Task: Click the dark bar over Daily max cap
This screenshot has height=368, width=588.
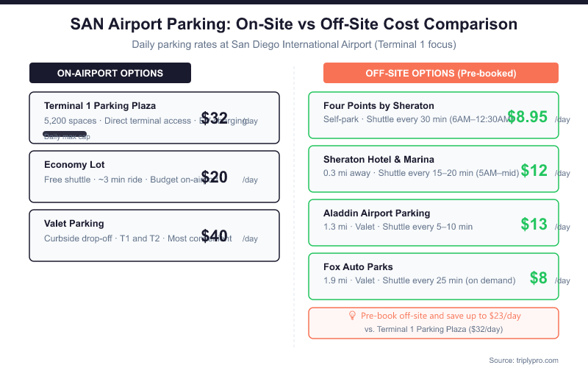Action: point(65,134)
